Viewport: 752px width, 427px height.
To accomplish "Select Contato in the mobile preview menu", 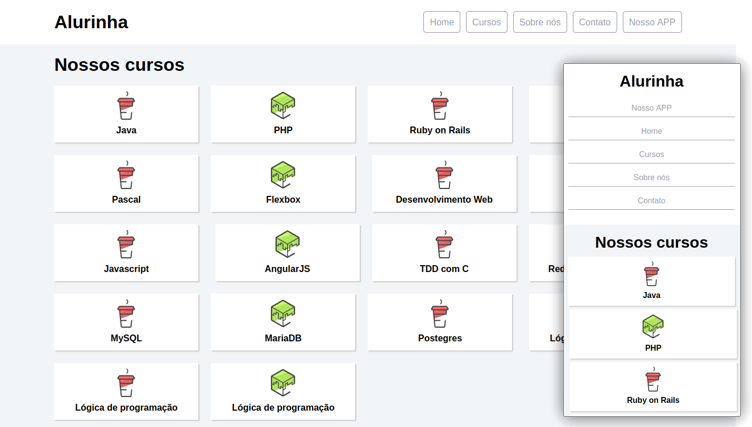I will point(651,201).
